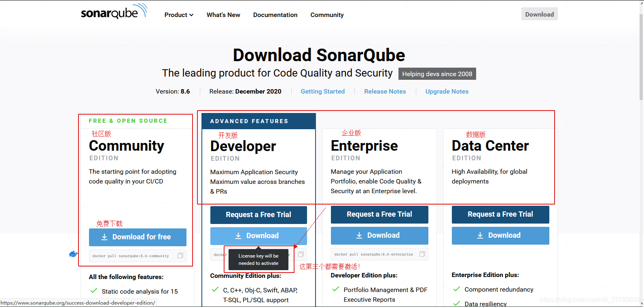This screenshot has width=644, height=307.
Task: Click Download for free Community button
Action: [138, 237]
